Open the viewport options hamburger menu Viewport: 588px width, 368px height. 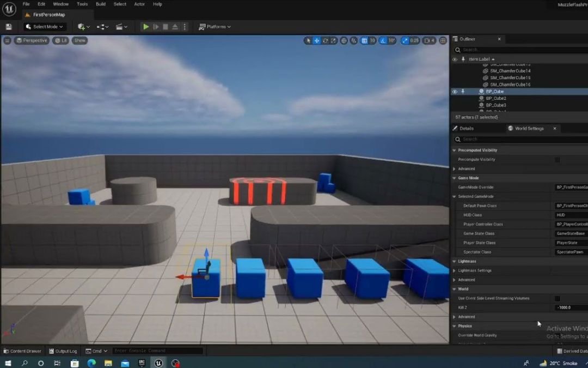7,40
